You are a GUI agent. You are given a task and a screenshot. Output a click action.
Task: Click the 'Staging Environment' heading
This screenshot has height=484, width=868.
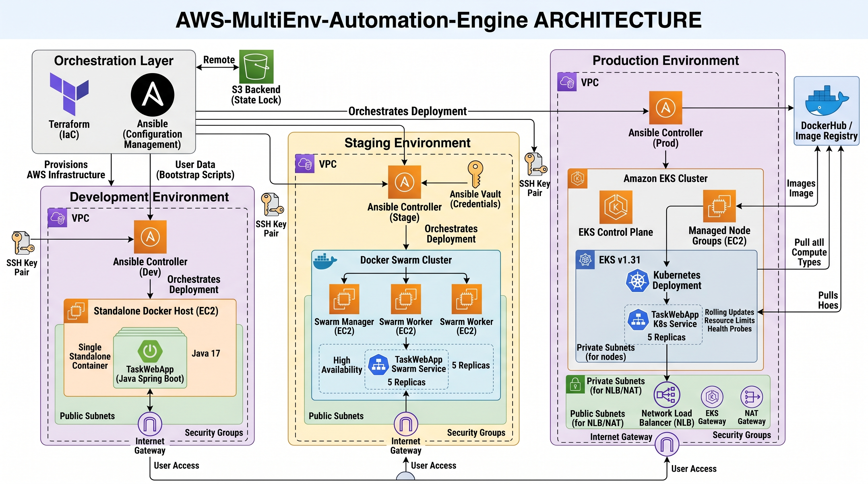click(407, 143)
